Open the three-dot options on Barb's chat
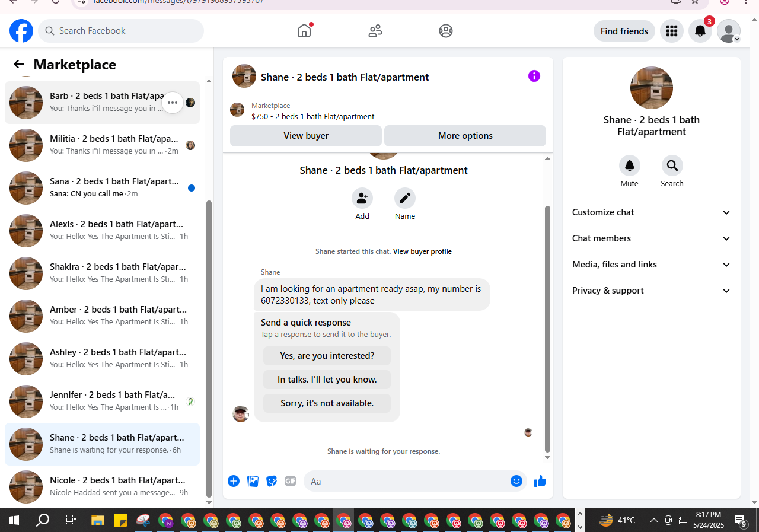 point(173,103)
